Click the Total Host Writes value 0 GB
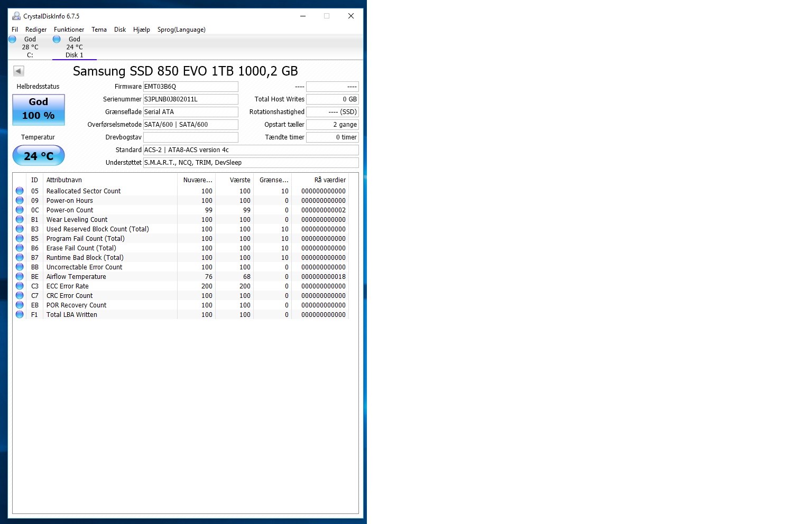Viewport: 812px width, 524px height. click(333, 99)
